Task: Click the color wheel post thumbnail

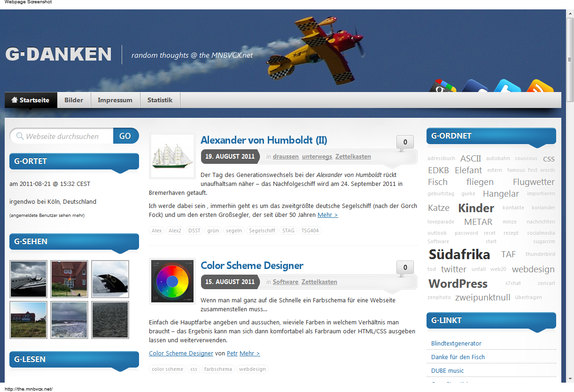Action: pos(172,281)
